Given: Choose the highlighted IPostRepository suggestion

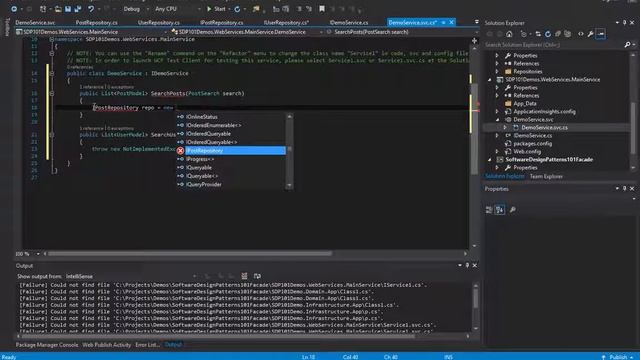Looking at the screenshot, I should pyautogui.click(x=231, y=151).
